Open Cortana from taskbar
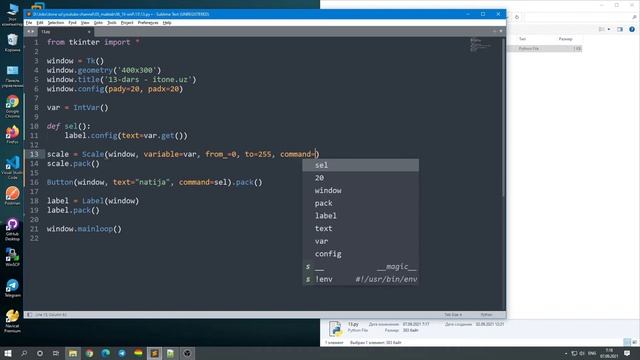This screenshot has width=640, height=360. (x=40, y=353)
